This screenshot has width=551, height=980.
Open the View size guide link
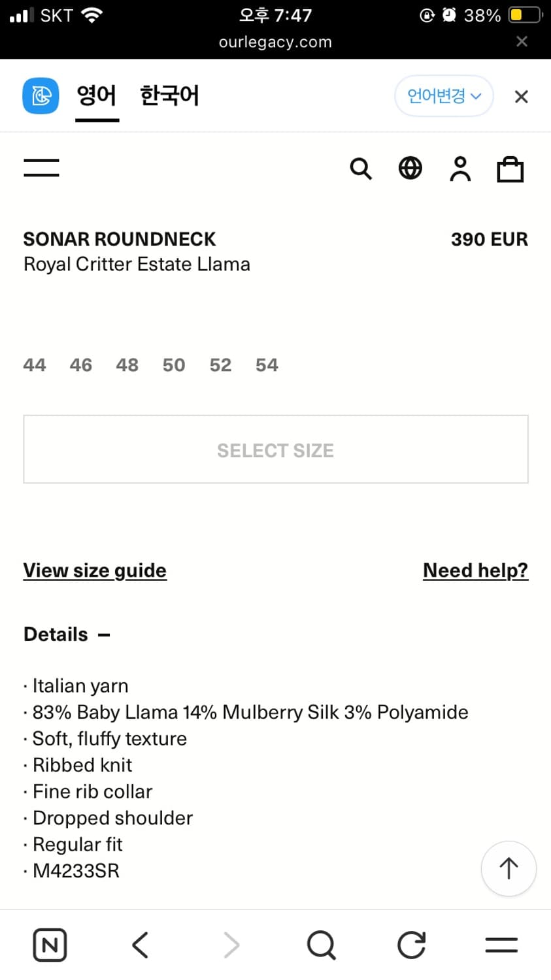coord(95,570)
